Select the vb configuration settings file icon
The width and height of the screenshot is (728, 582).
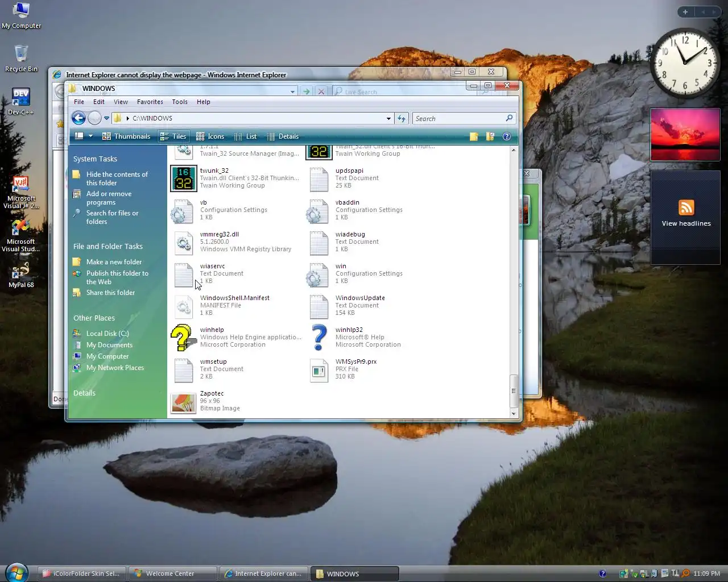point(183,211)
